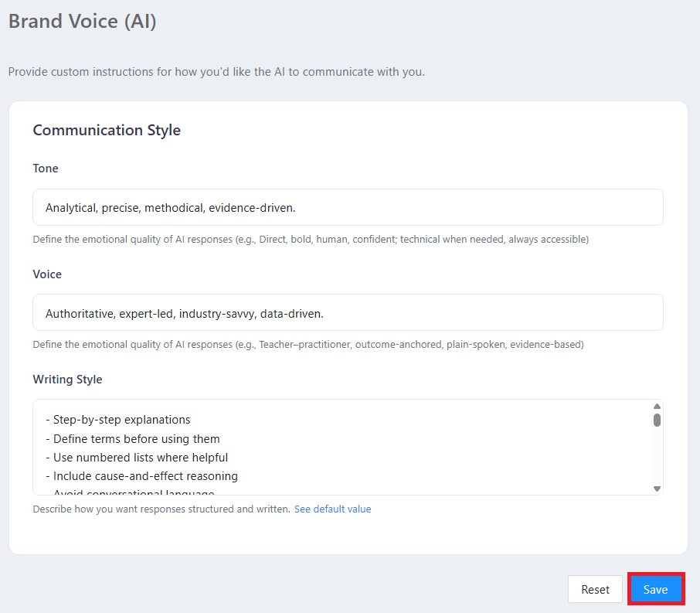Click 'Describe how you want responses structured' text
This screenshot has width=700, height=613.
(161, 509)
